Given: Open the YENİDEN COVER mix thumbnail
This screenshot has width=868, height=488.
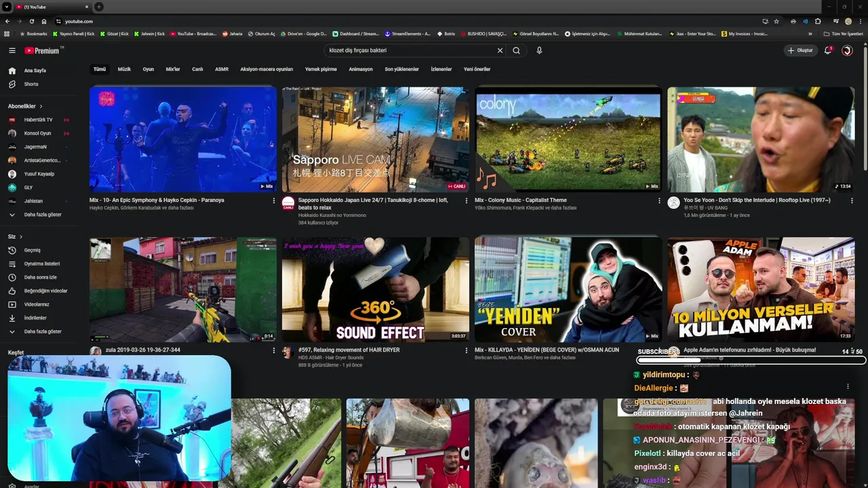Looking at the screenshot, I should 568,289.
